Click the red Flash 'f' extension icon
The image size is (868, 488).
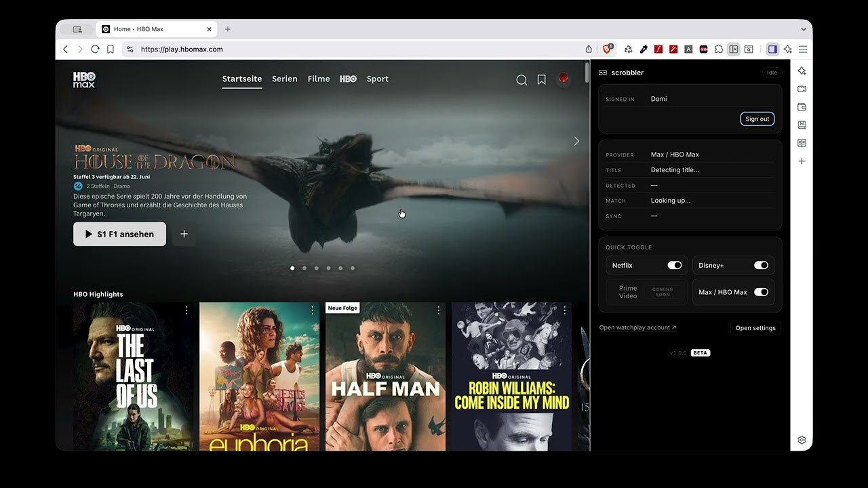pyautogui.click(x=658, y=49)
